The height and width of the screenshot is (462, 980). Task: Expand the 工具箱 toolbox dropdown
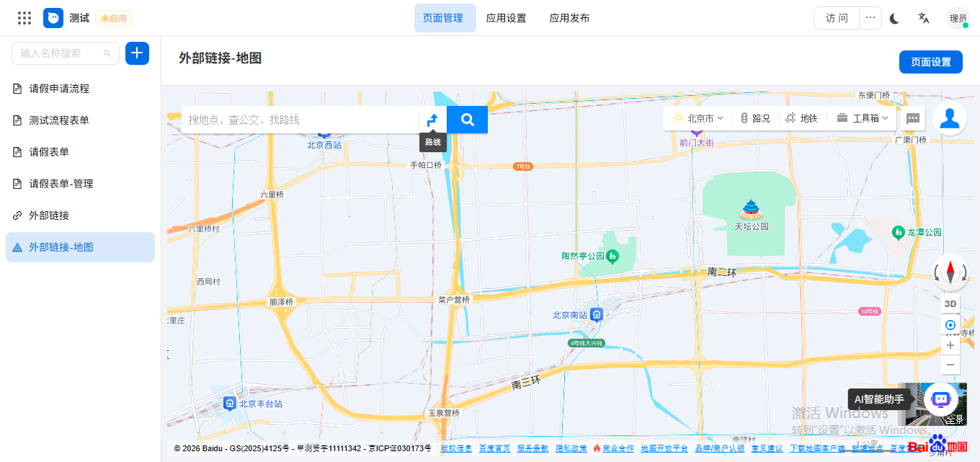click(x=863, y=118)
